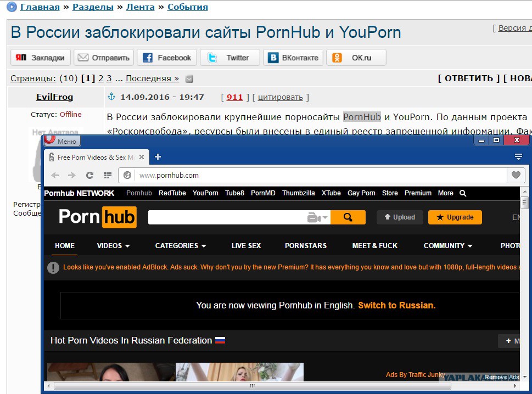This screenshot has width=532, height=394.
Task: Open the LIVE SEX tab
Action: point(247,246)
